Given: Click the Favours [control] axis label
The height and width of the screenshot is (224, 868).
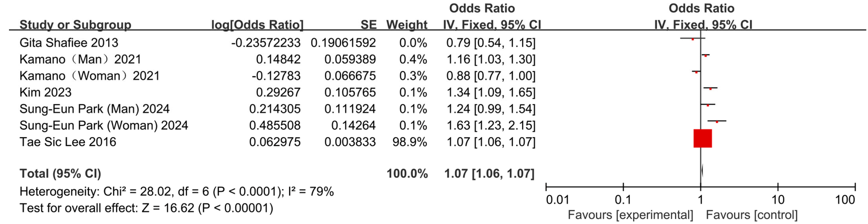Looking at the screenshot, I should pos(752,215).
